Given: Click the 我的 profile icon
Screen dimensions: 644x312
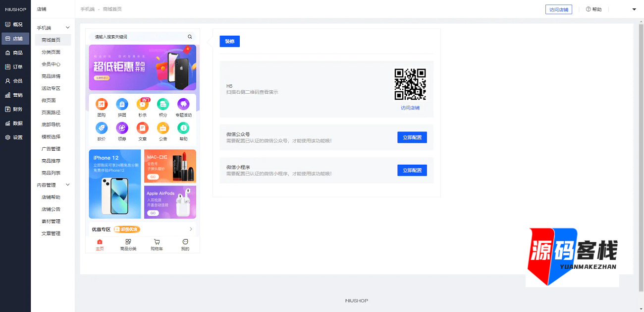Looking at the screenshot, I should point(185,242).
